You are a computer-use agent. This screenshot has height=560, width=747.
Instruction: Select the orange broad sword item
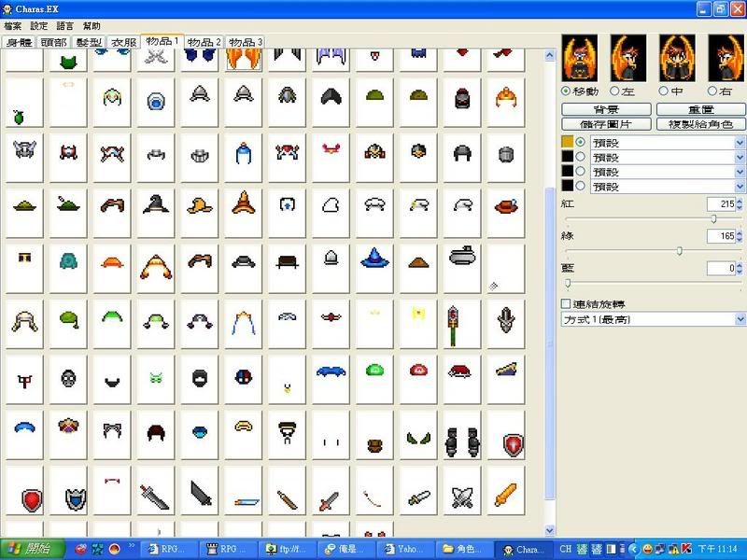(x=505, y=495)
